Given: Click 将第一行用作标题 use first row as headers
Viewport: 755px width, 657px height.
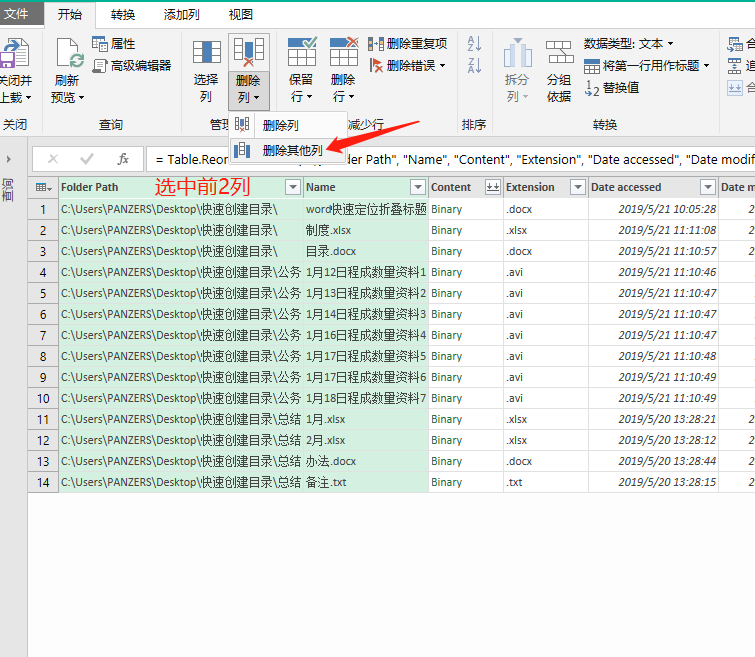Looking at the screenshot, I should point(641,66).
